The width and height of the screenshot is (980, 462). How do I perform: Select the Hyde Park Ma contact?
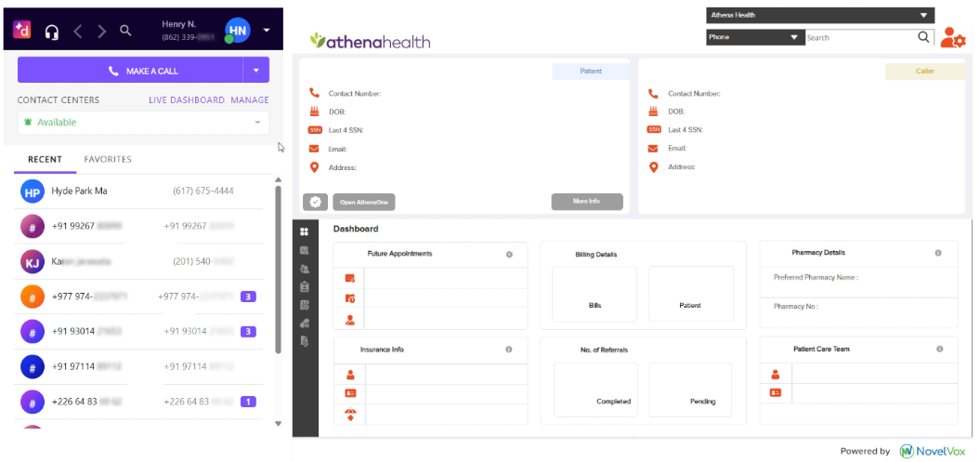138,191
